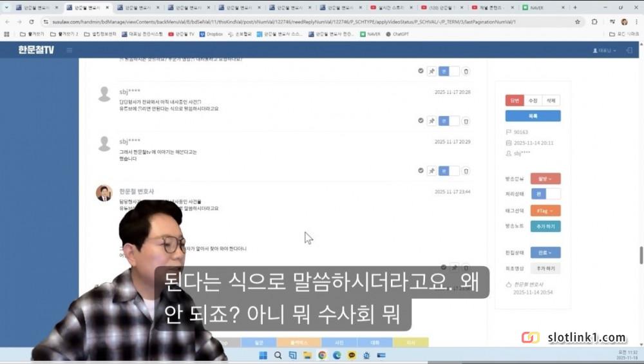Open a new Chrome tab
644x364 pixels.
click(575, 7)
